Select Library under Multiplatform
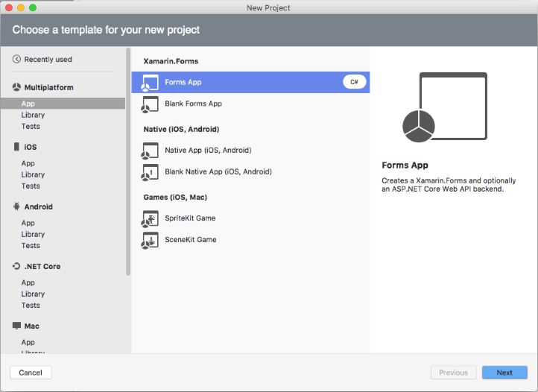 (33, 115)
